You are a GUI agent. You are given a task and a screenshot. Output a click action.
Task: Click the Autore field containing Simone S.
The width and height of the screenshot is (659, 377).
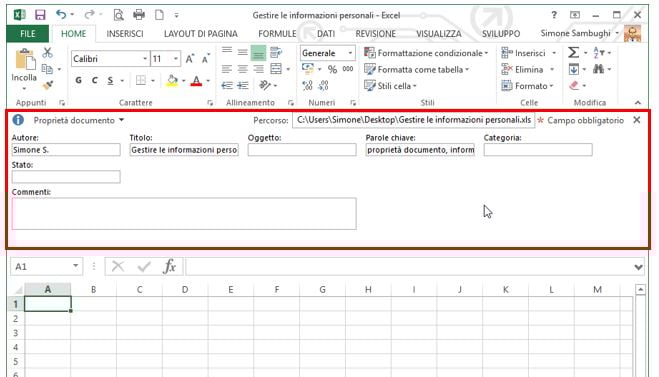[66, 150]
